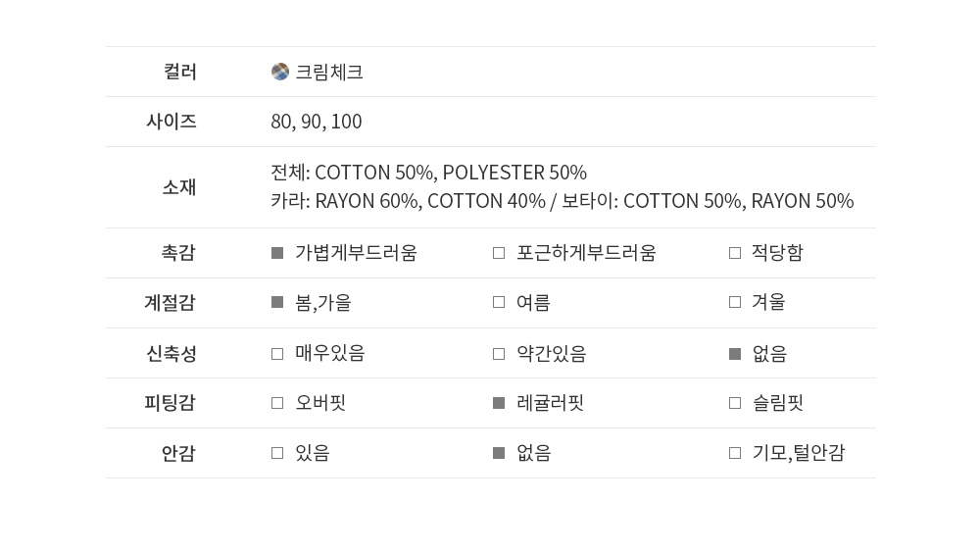The width and height of the screenshot is (980, 553).
Task: Check the 가볍게부드러움 texture checkbox
Action: [x=277, y=253]
